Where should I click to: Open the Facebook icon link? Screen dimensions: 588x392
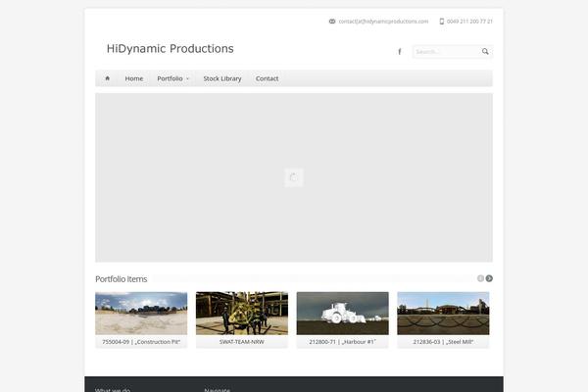pyautogui.click(x=400, y=52)
